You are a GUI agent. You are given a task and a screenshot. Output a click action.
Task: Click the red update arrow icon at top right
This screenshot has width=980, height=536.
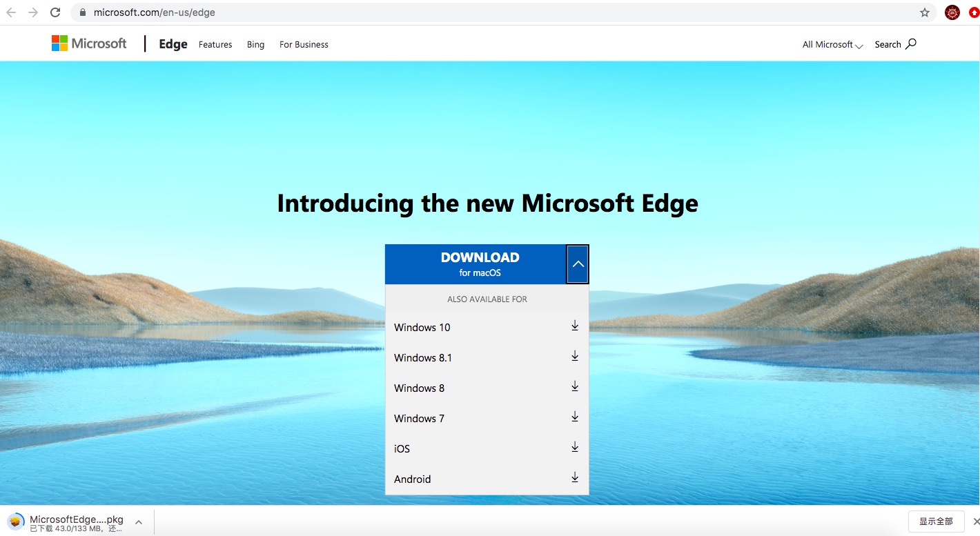[974, 12]
